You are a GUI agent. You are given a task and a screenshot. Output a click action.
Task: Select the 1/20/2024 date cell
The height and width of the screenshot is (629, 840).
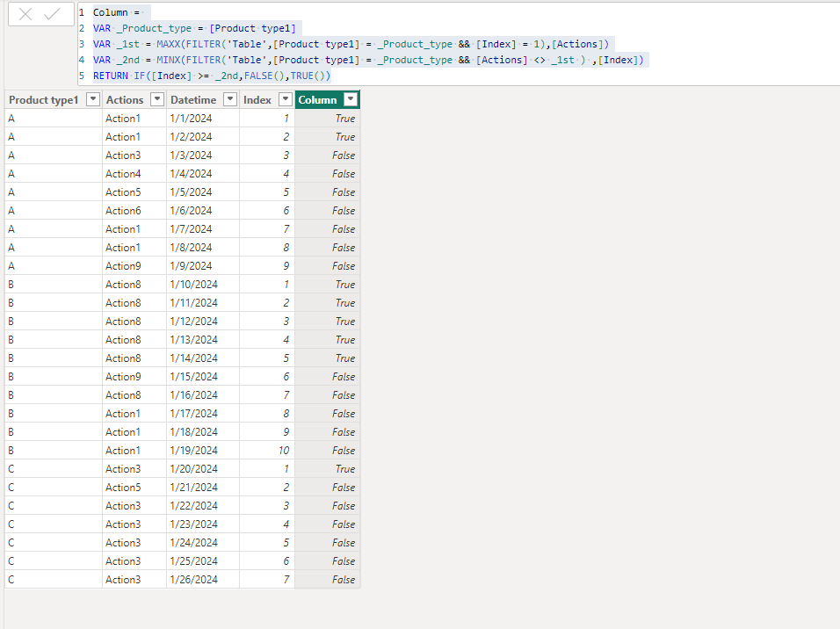[x=203, y=469]
